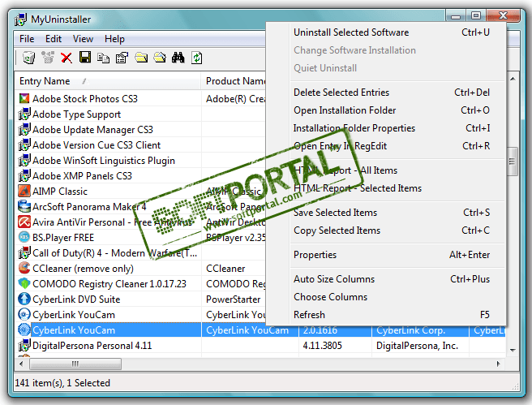Click the installation folder properties icon
The width and height of the screenshot is (532, 405).
pos(160,58)
